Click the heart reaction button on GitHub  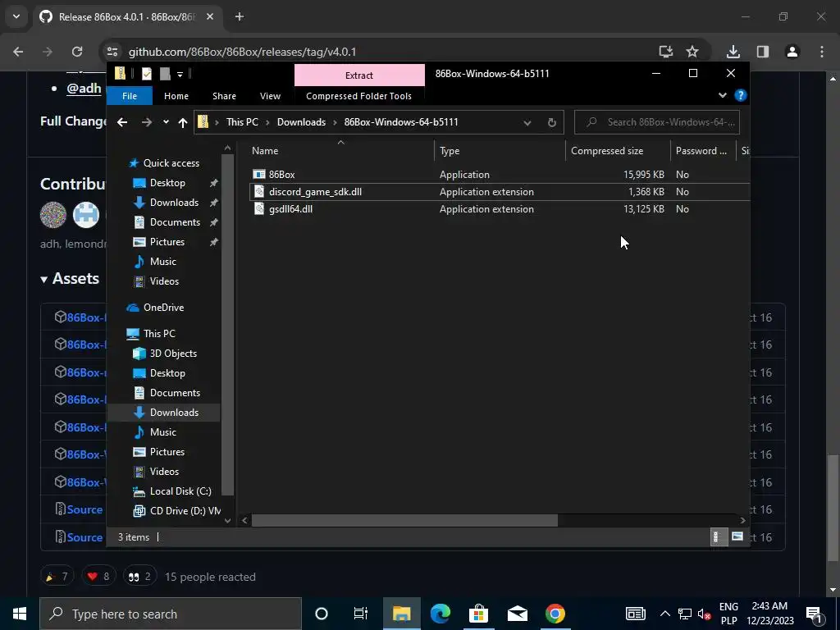[x=98, y=577]
